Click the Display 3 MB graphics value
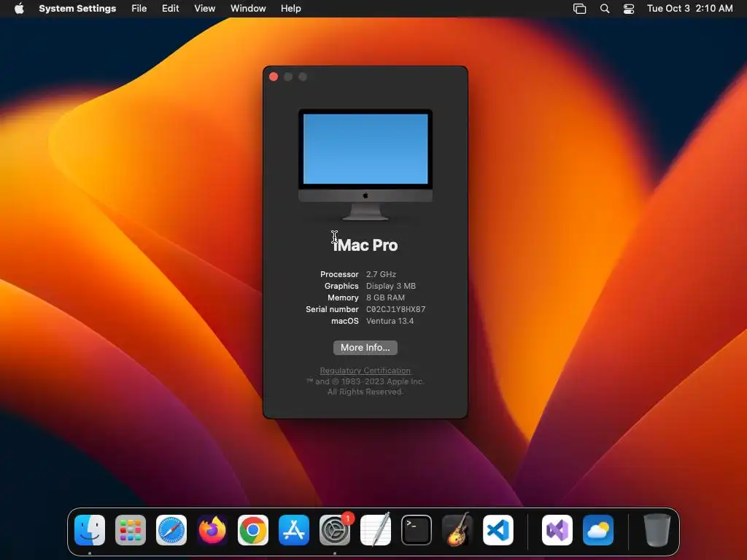The width and height of the screenshot is (747, 560). [x=391, y=286]
